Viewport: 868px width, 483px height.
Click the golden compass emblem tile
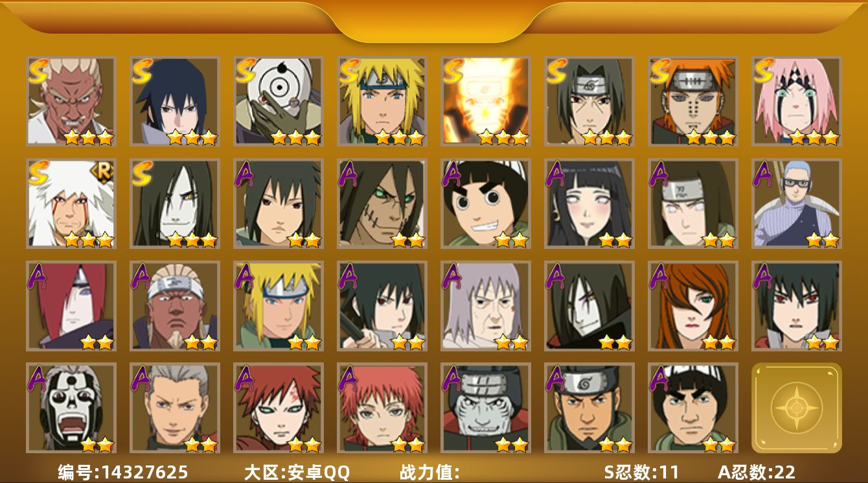(797, 408)
